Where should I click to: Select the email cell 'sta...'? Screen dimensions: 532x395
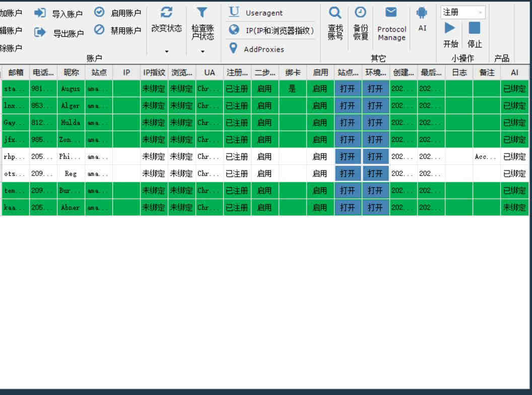[x=16, y=89]
